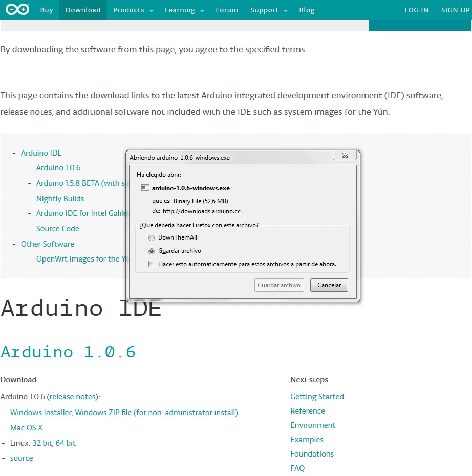Viewport: 472px width, 476px height.
Task: Open the Support dropdown menu
Action: pos(269,10)
